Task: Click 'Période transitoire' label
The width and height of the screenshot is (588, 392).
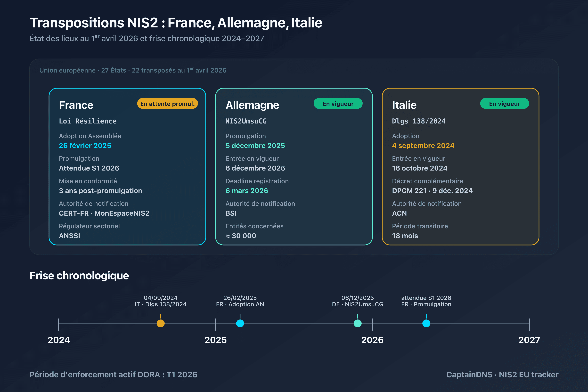Action: point(420,226)
